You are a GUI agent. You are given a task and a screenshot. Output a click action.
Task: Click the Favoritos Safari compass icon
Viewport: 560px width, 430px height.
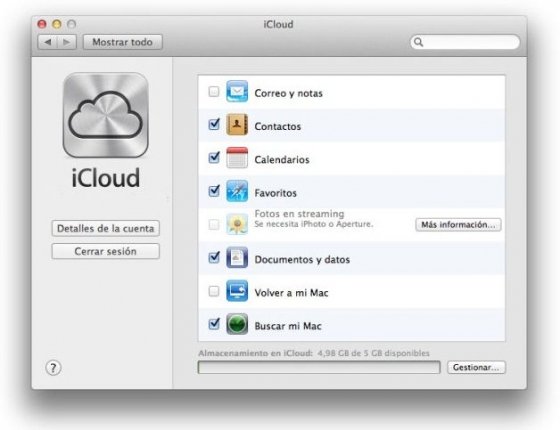[237, 191]
